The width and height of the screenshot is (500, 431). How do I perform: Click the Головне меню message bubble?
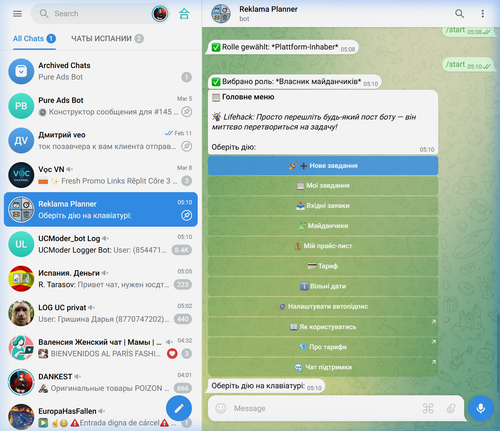(x=323, y=122)
